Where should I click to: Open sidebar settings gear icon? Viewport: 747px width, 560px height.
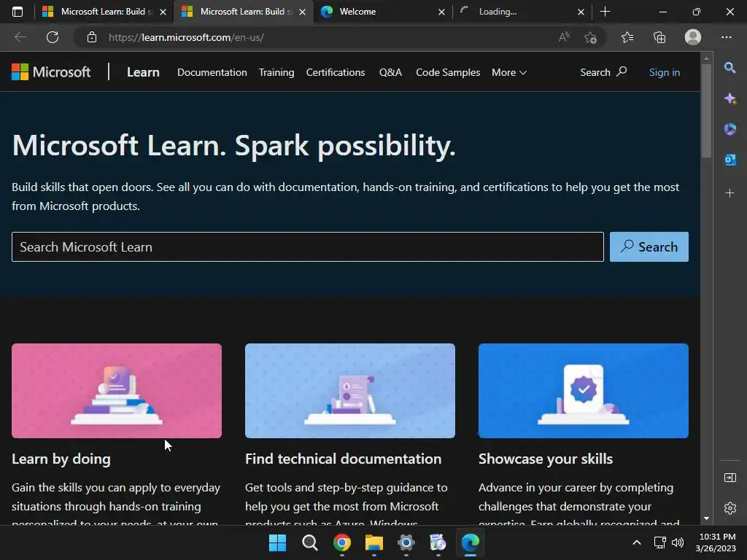tap(729, 508)
